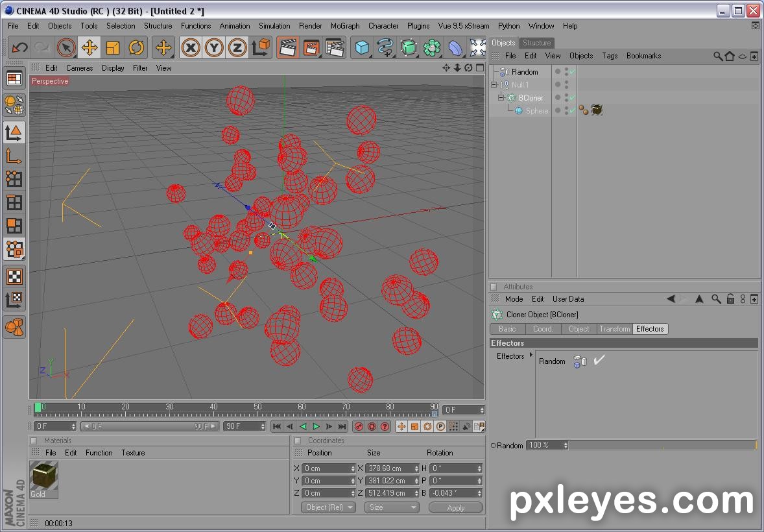Image resolution: width=764 pixels, height=532 pixels.
Task: Click the Gold texture tag on Sphere
Action: (x=597, y=110)
